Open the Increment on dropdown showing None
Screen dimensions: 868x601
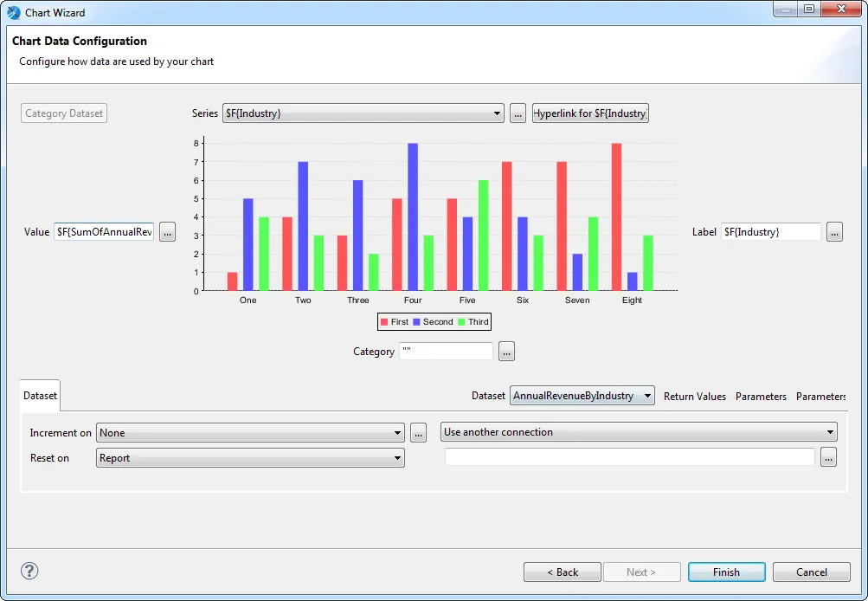(397, 432)
